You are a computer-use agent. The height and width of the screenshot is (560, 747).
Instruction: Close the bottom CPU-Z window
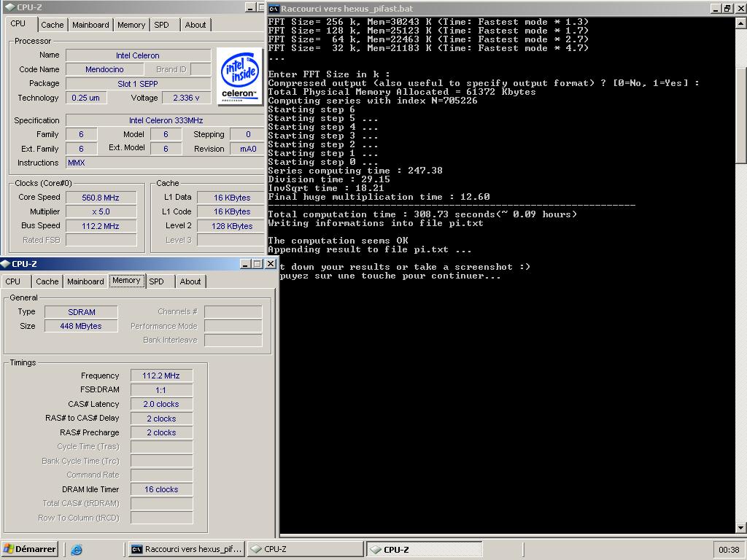click(x=271, y=264)
